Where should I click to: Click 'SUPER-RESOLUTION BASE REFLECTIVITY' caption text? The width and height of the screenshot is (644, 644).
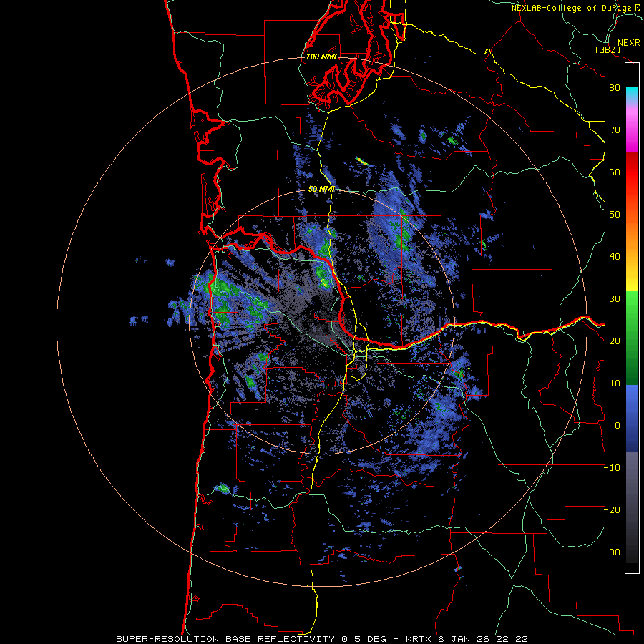click(225, 639)
